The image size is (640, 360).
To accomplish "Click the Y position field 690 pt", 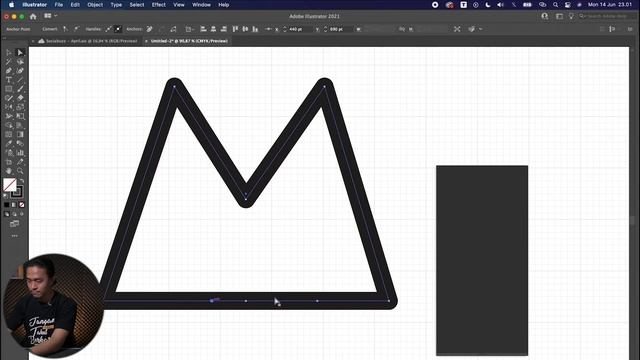I will (341, 29).
